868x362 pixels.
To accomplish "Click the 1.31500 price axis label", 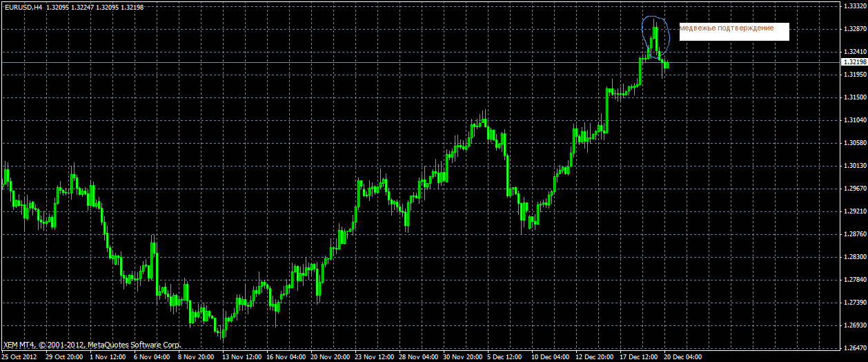I will pos(854,97).
